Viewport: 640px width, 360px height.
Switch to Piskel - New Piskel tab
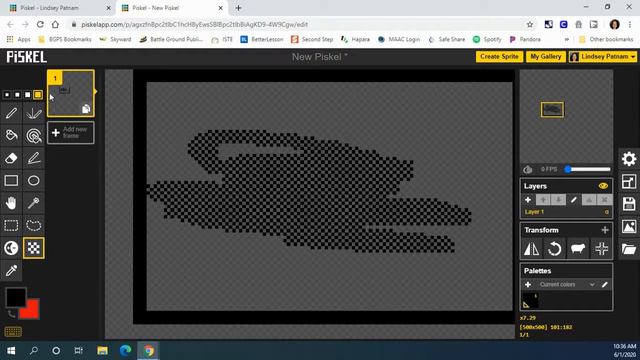(x=171, y=8)
